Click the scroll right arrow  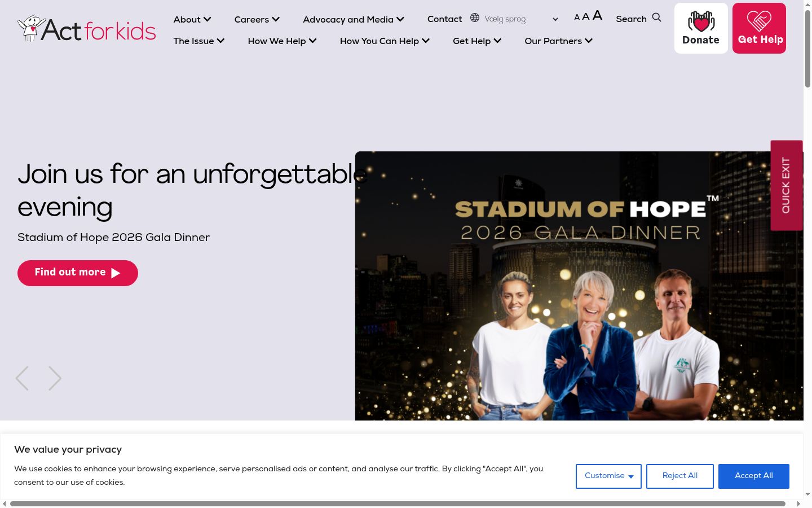pyautogui.click(x=798, y=503)
